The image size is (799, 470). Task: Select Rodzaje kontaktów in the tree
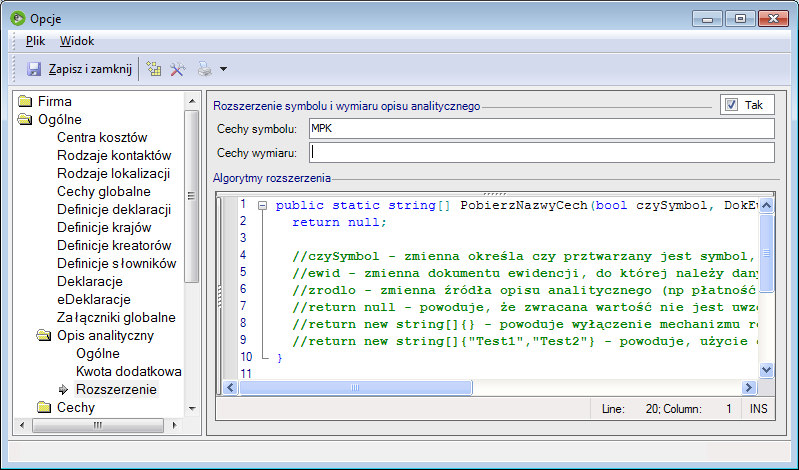pyautogui.click(x=114, y=155)
